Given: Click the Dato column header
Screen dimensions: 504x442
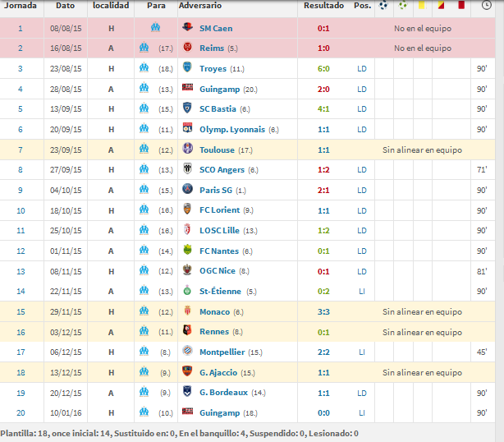Looking at the screenshot, I should tap(65, 5).
